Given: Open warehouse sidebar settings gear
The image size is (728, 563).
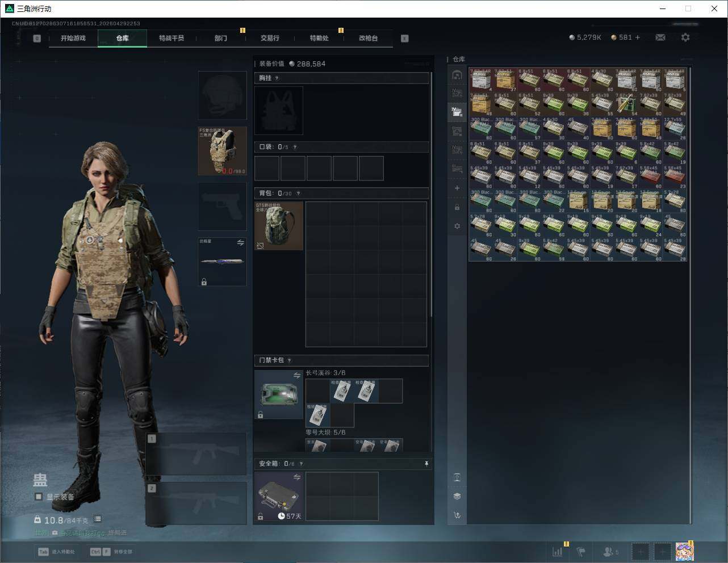Looking at the screenshot, I should pyautogui.click(x=457, y=226).
